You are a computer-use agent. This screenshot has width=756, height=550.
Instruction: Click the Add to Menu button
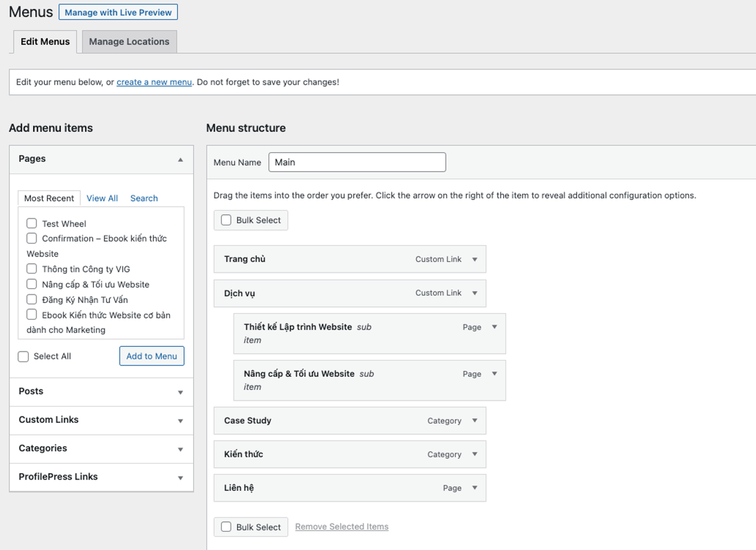[x=152, y=356]
